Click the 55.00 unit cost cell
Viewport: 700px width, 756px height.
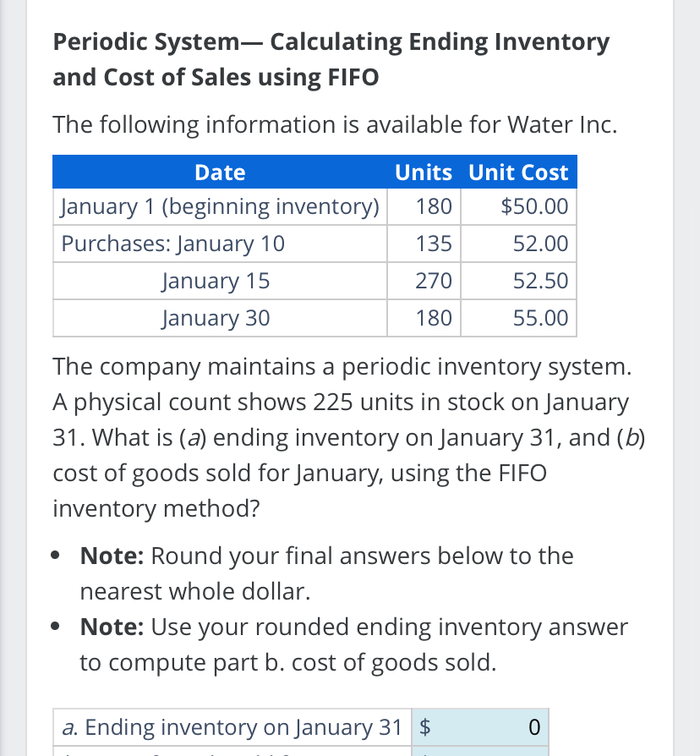[x=541, y=317]
